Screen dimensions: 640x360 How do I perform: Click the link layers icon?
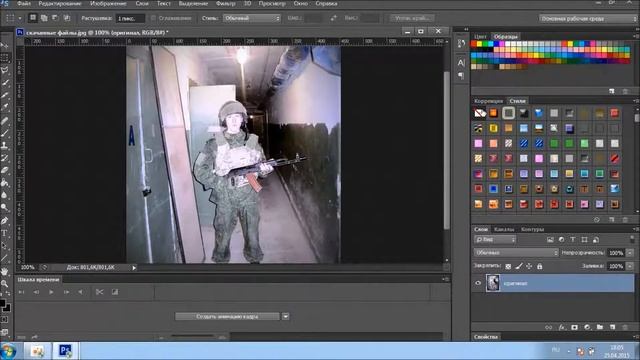coord(549,327)
